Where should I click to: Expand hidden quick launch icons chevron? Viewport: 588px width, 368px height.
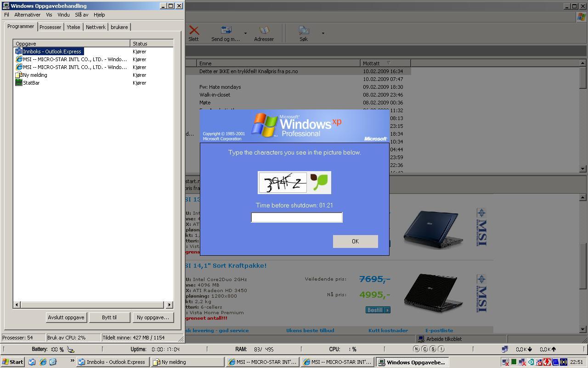(72, 361)
